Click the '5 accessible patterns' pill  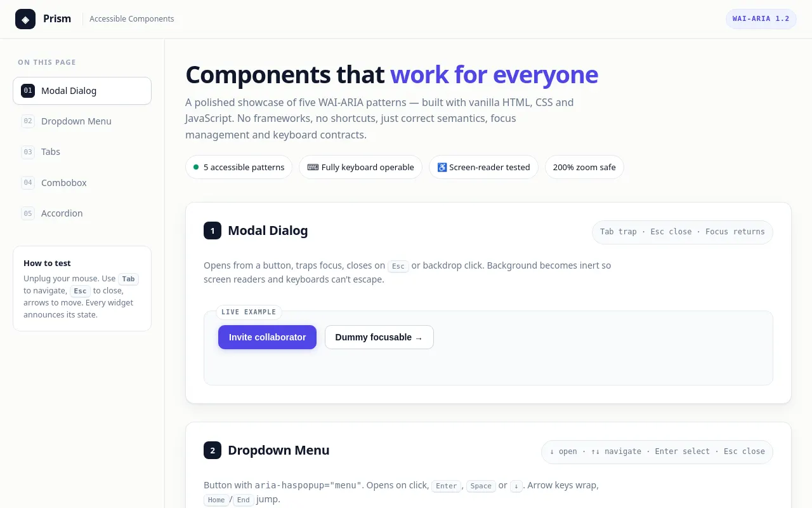(x=239, y=167)
